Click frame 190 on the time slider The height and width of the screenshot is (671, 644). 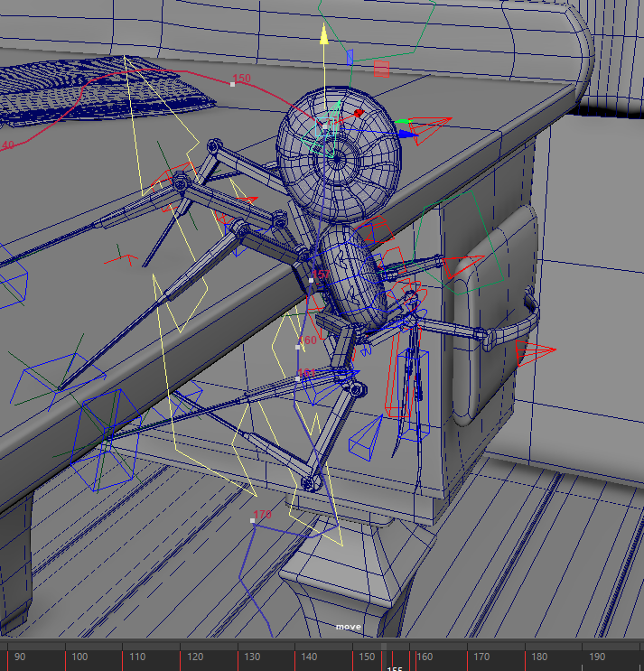coord(583,657)
